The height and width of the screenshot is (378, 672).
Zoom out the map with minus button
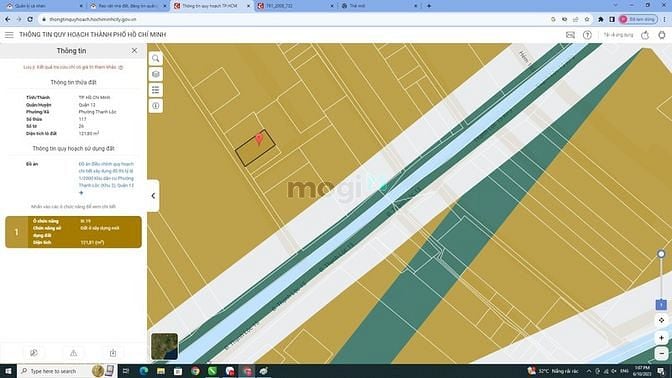[x=661, y=354]
